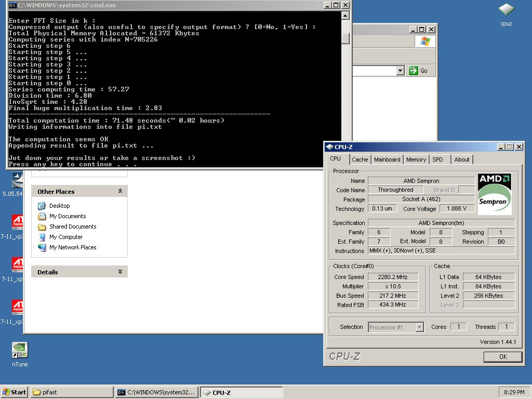Click the My Computer link

coord(66,237)
